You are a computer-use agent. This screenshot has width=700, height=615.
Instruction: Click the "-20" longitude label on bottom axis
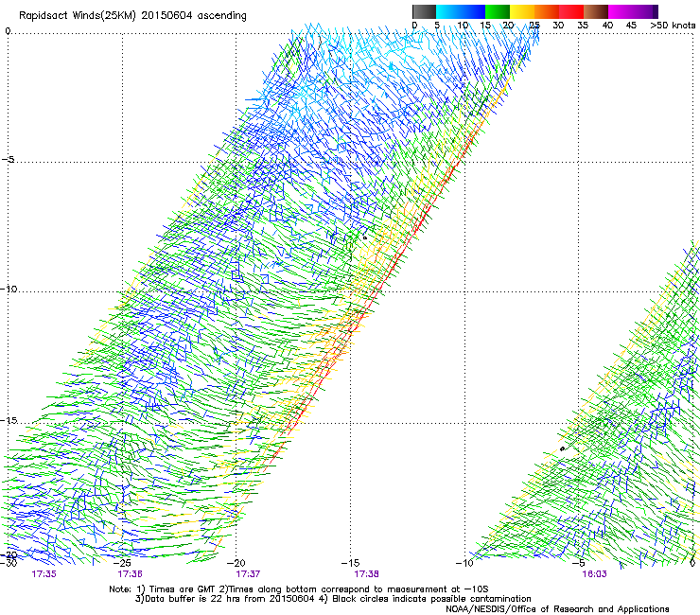[236, 563]
